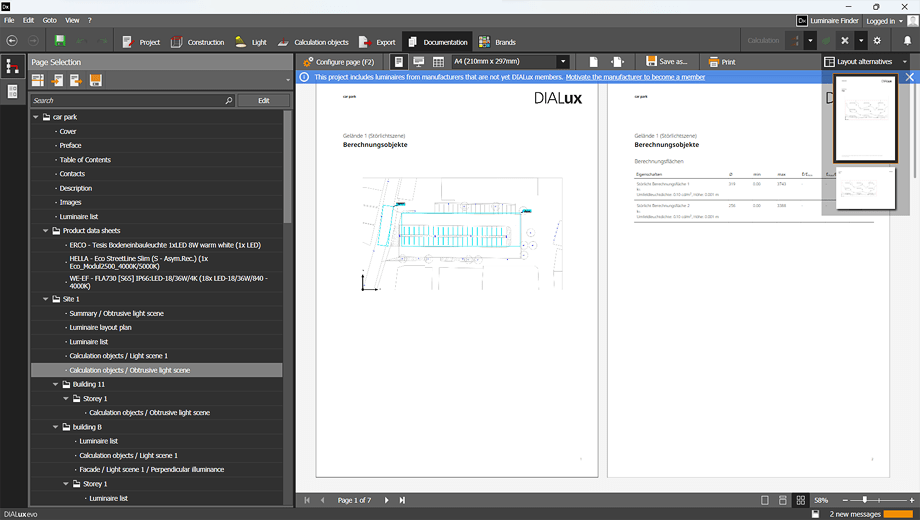The image size is (920, 520).
Task: Click the search magnifier icon
Action: coord(229,101)
